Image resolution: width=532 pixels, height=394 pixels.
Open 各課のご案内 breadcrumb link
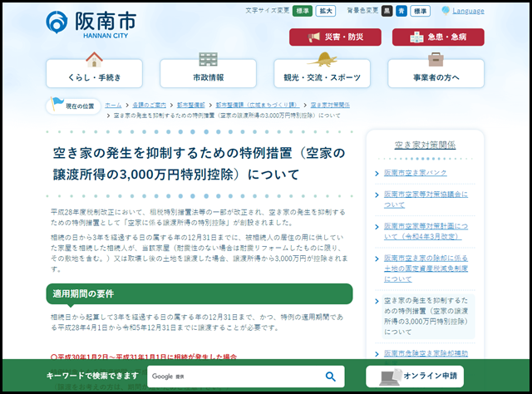click(150, 106)
